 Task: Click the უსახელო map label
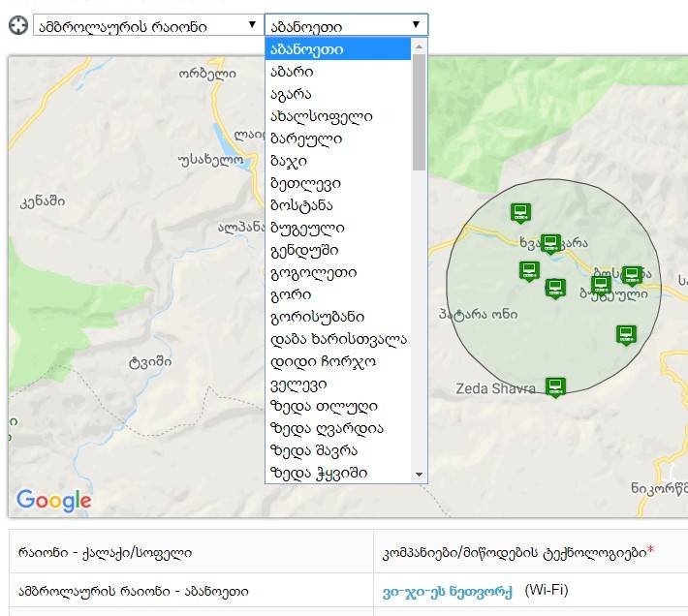(x=210, y=160)
